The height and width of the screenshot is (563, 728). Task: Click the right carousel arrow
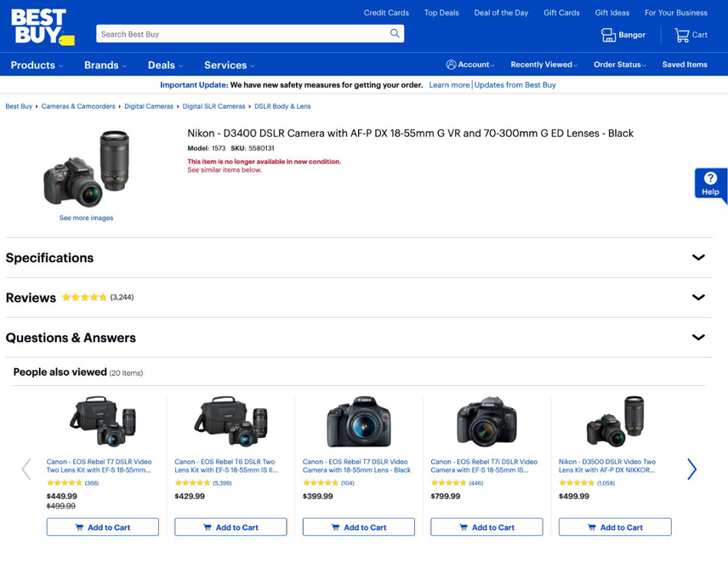691,469
